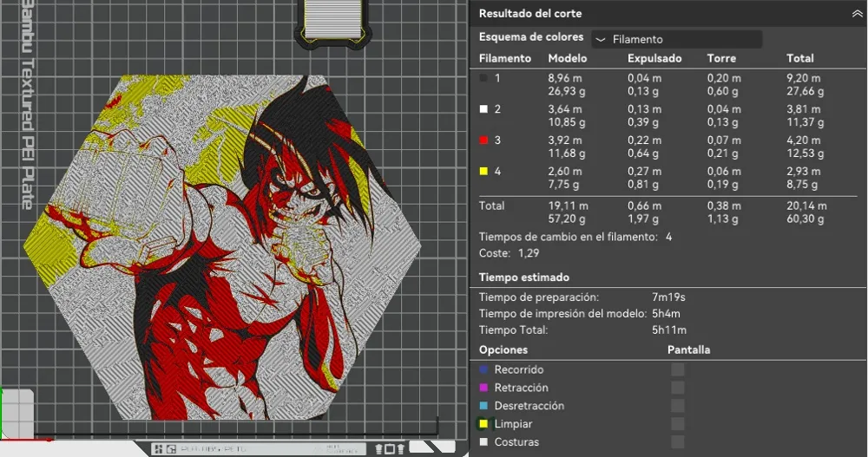Screen dimensions: 868x457
Task: Click the red swatch of filament 3
Action: click(483, 140)
